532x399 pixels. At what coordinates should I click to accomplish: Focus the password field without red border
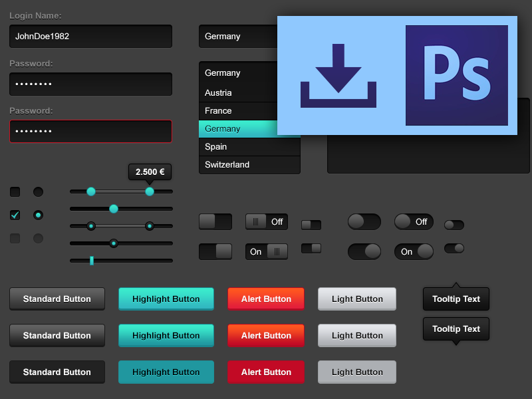tap(90, 84)
